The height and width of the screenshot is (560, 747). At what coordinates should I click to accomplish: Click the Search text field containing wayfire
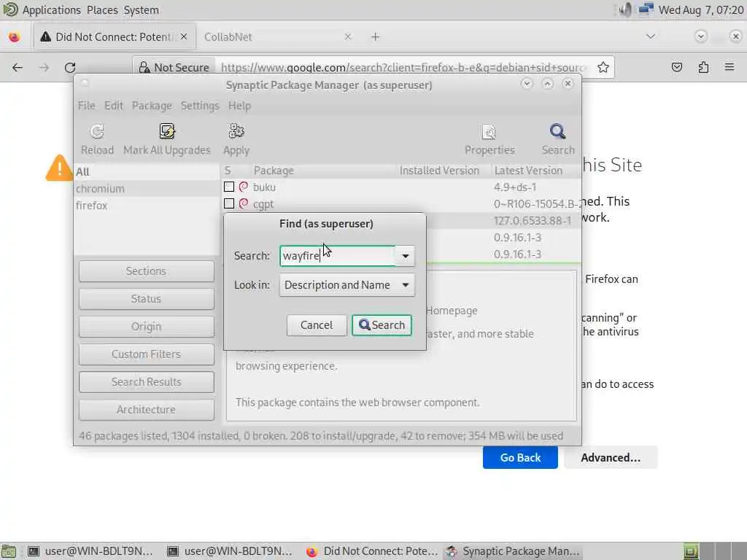[337, 256]
